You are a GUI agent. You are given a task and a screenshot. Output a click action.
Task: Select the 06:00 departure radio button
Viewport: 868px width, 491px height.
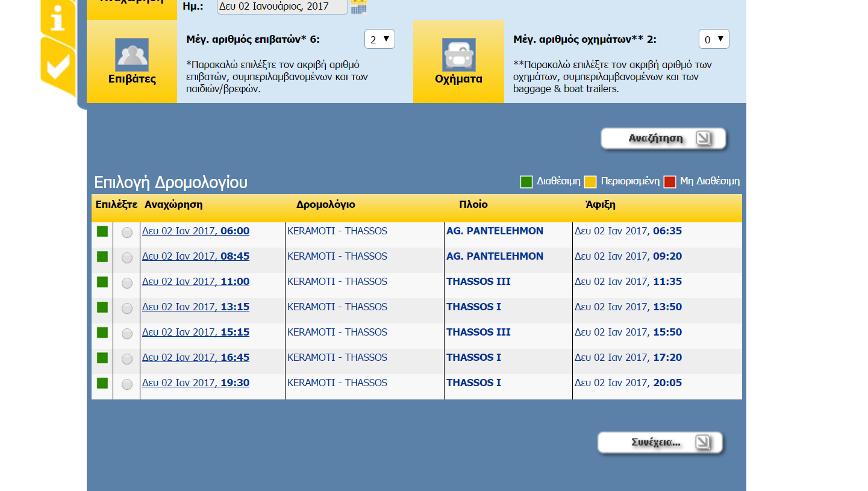click(x=127, y=233)
